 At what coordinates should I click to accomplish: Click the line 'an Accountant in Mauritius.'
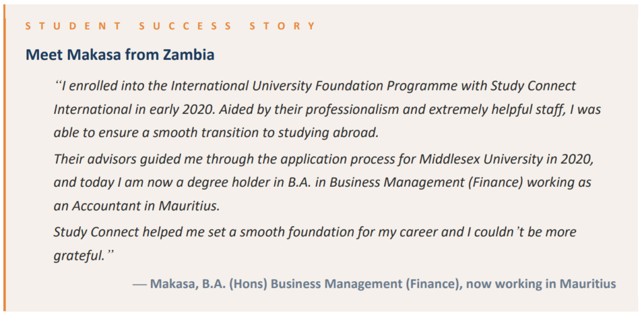(136, 206)
